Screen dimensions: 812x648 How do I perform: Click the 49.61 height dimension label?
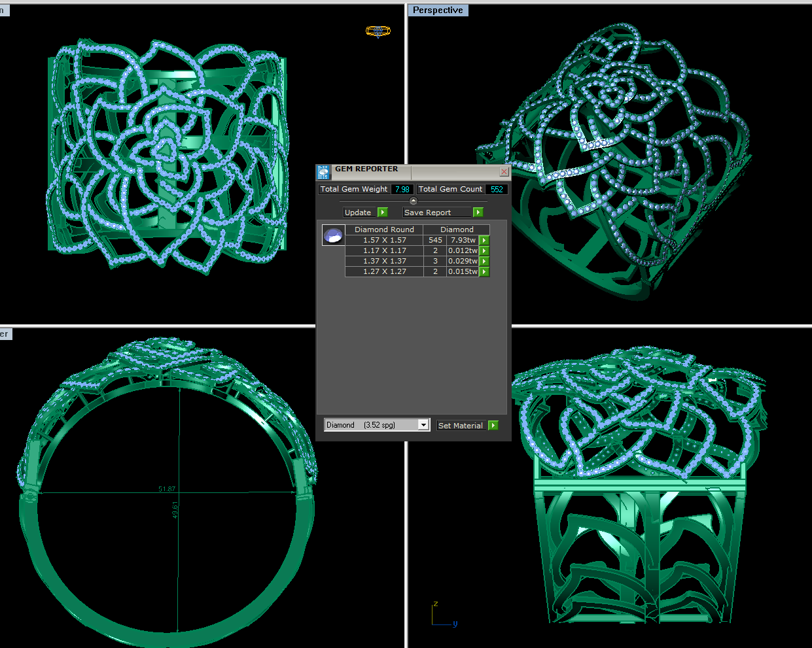point(175,511)
